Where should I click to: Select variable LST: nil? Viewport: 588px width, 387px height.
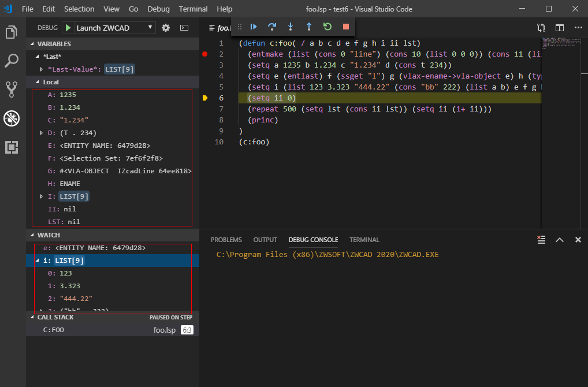point(113,222)
